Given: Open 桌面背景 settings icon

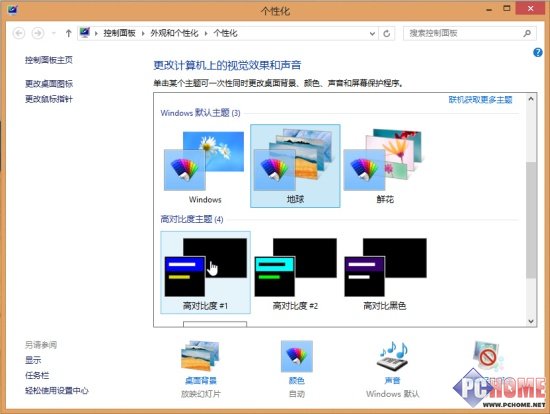Looking at the screenshot, I should [x=200, y=356].
